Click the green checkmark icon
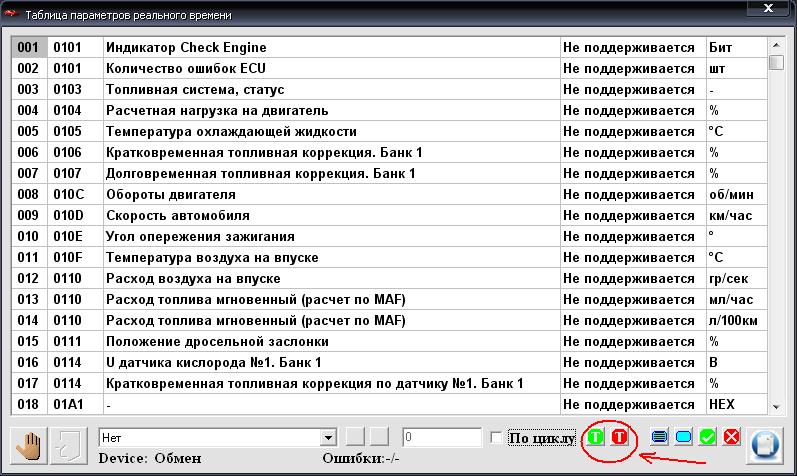This screenshot has height=476, width=797. point(708,437)
